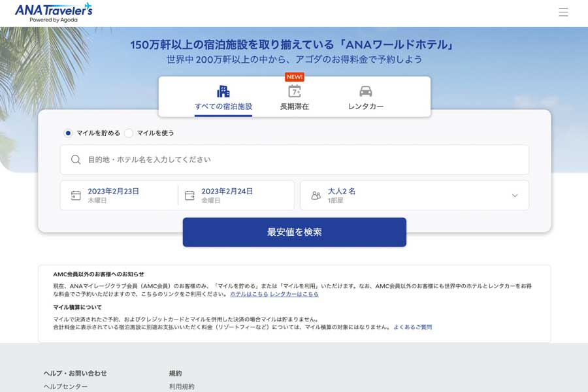588x392 pixels.
Task: Click the マイル積算について heading
Action: pyautogui.click(x=77, y=307)
